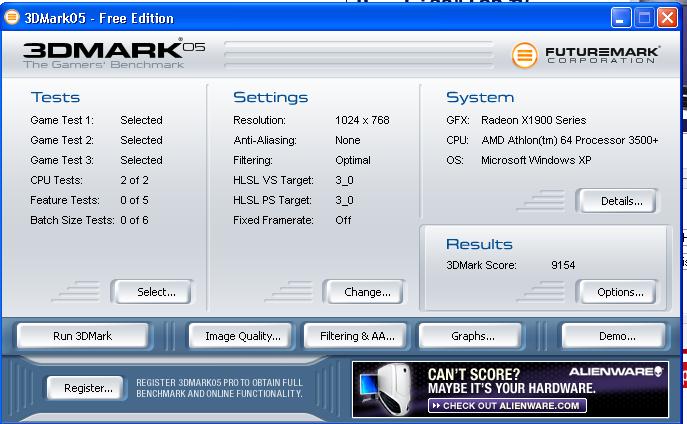Open the Change... settings dialog
Image resolution: width=687 pixels, height=424 pixels.
[364, 292]
